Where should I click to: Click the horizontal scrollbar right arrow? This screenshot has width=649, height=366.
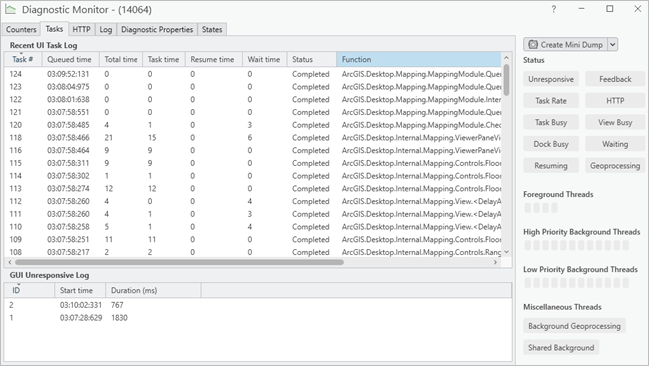click(495, 262)
